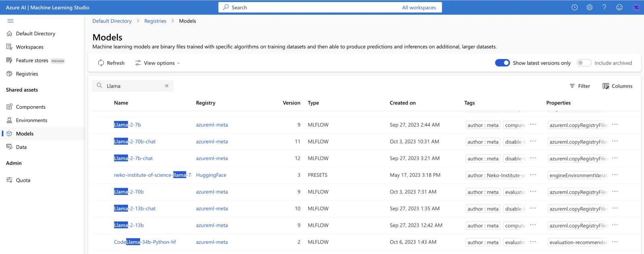This screenshot has width=644, height=254.
Task: Open the Filter panel
Action: (x=580, y=86)
